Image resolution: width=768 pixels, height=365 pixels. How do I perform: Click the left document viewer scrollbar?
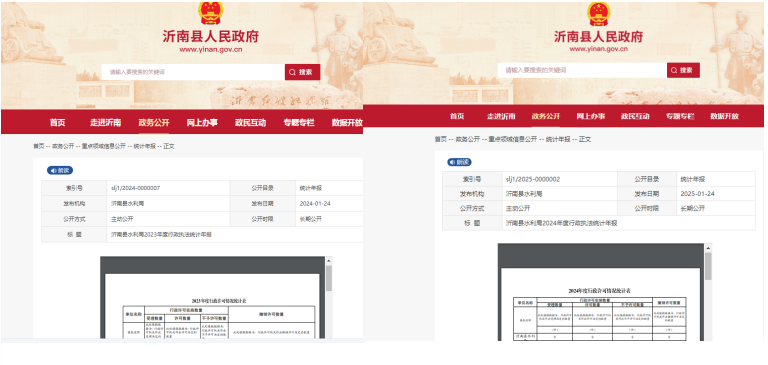click(329, 297)
